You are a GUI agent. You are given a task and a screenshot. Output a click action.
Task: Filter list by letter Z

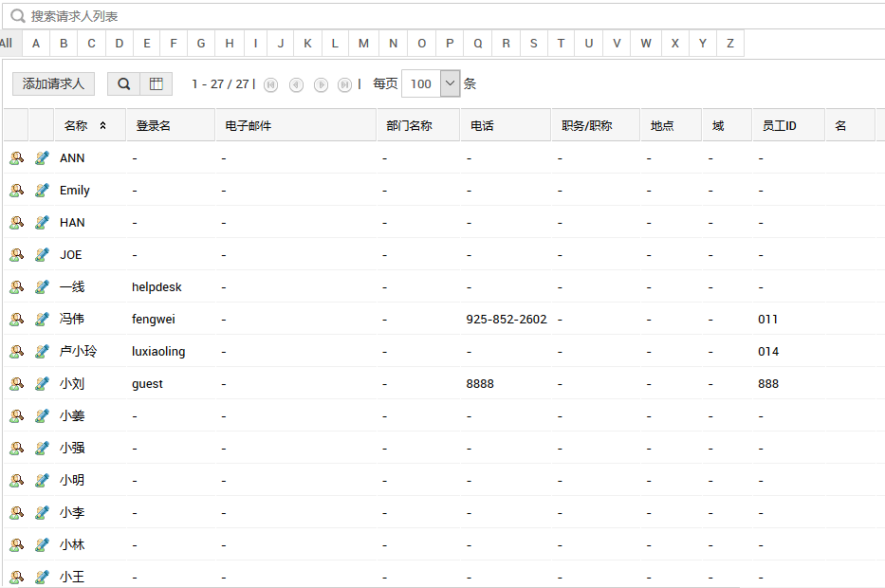[x=730, y=44]
